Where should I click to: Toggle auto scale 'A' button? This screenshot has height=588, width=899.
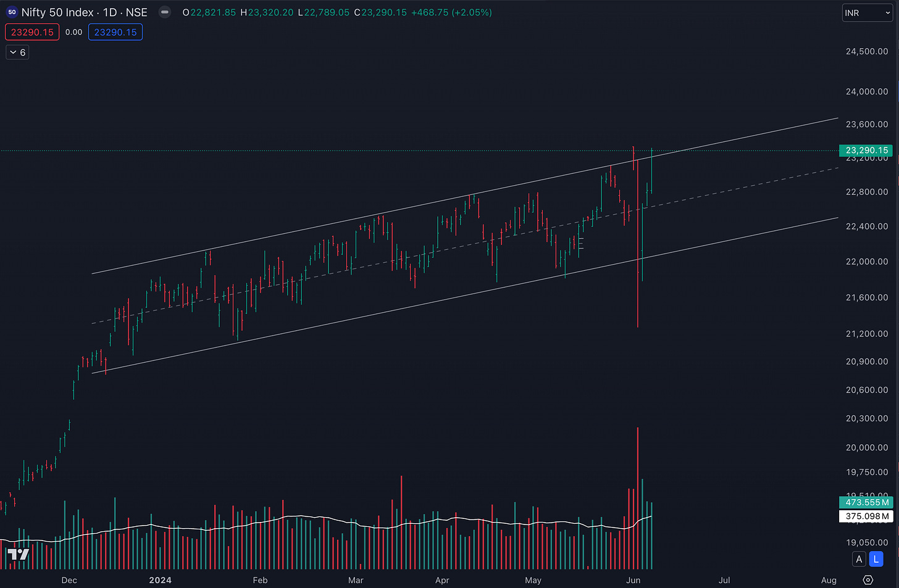(x=858, y=560)
